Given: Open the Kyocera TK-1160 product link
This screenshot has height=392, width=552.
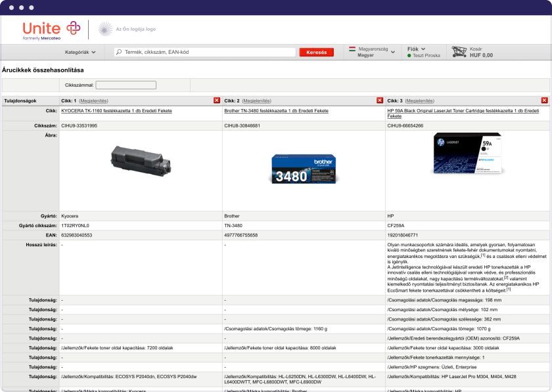Looking at the screenshot, I should [116, 111].
